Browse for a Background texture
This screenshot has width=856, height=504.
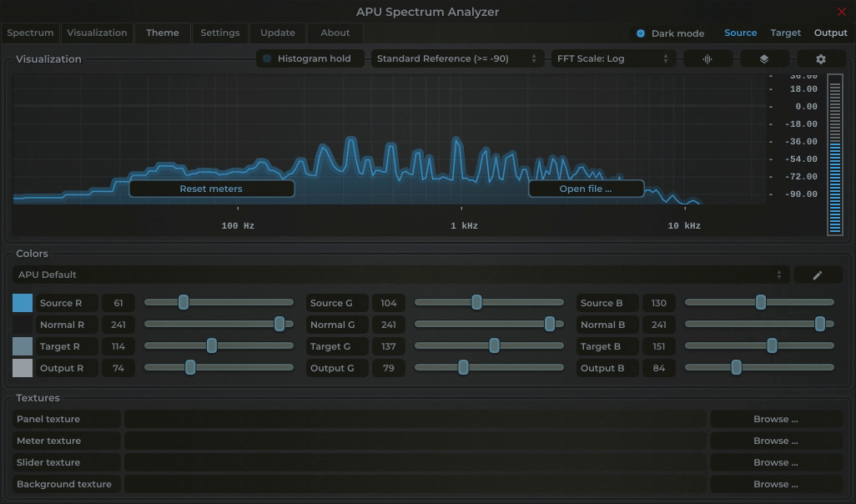coord(776,484)
